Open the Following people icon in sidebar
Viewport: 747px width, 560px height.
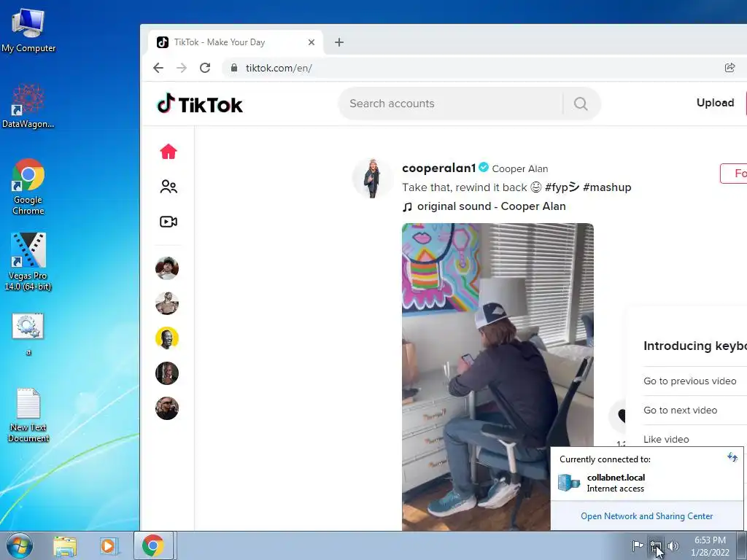pyautogui.click(x=169, y=187)
